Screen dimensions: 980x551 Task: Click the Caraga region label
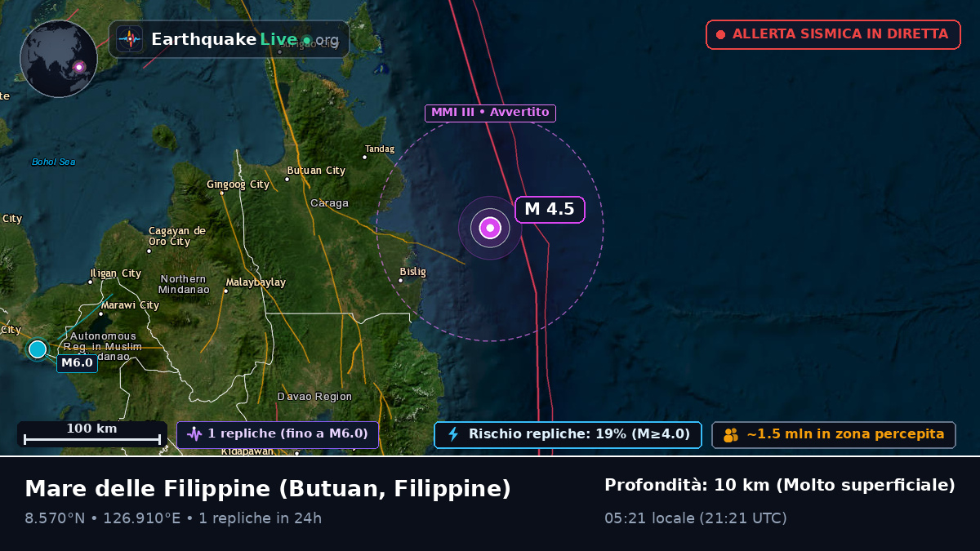pyautogui.click(x=329, y=203)
